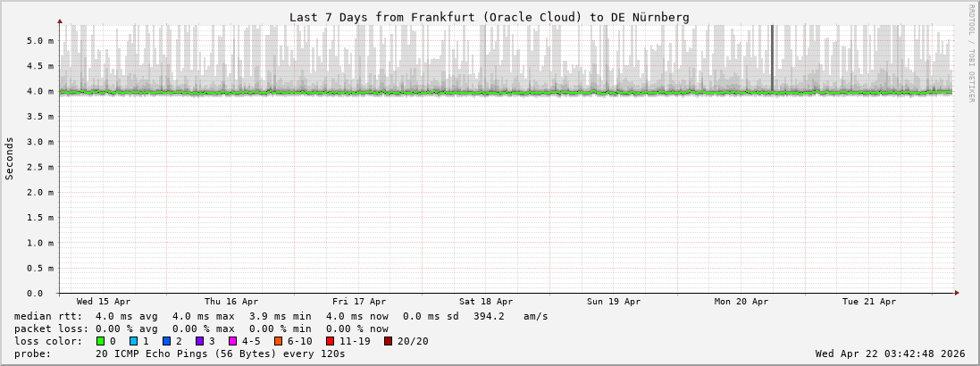Viewport: 980px width, 366px height.
Task: Click the green loss color 0 swatch
Action: (101, 341)
